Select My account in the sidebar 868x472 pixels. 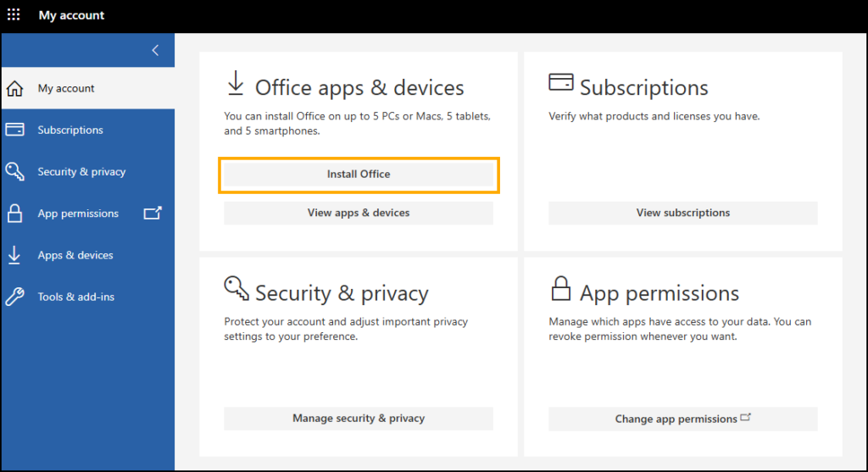click(88, 88)
